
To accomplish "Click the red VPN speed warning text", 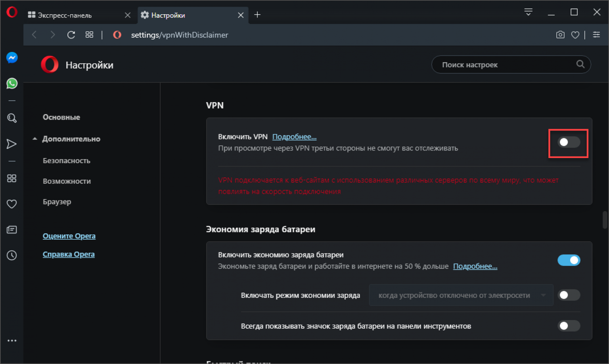I will [x=388, y=186].
